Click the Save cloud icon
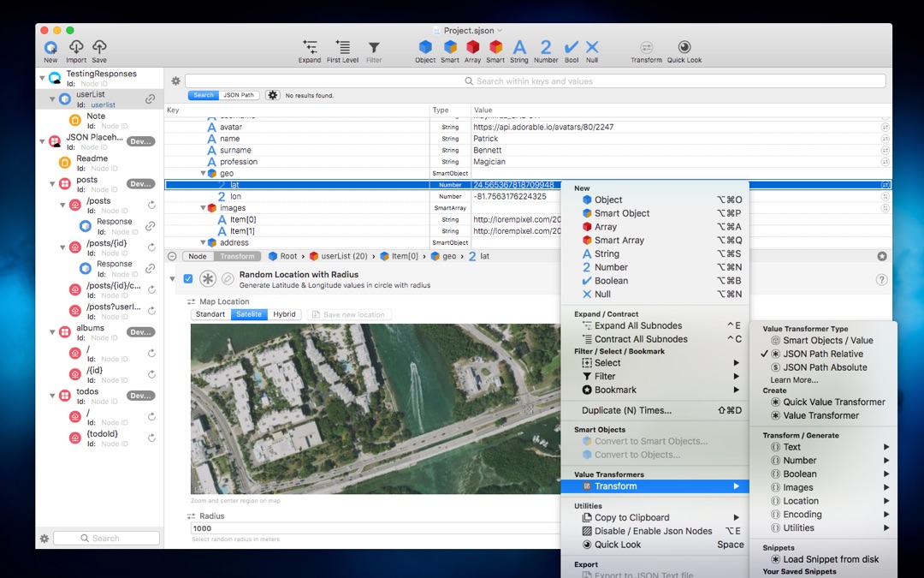This screenshot has width=924, height=578. pos(99,47)
